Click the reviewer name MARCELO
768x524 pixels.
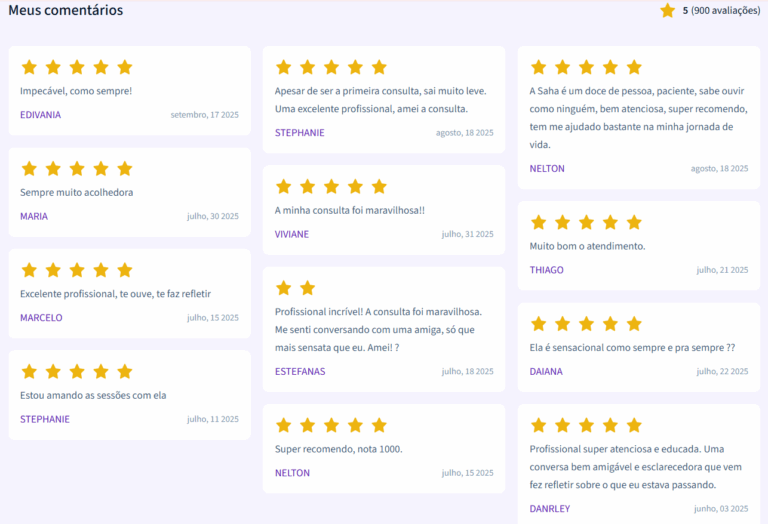click(41, 318)
